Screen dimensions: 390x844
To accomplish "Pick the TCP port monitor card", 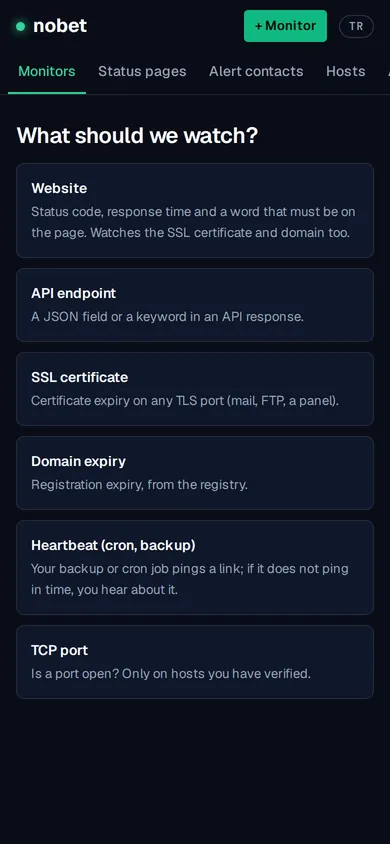I will [195, 662].
